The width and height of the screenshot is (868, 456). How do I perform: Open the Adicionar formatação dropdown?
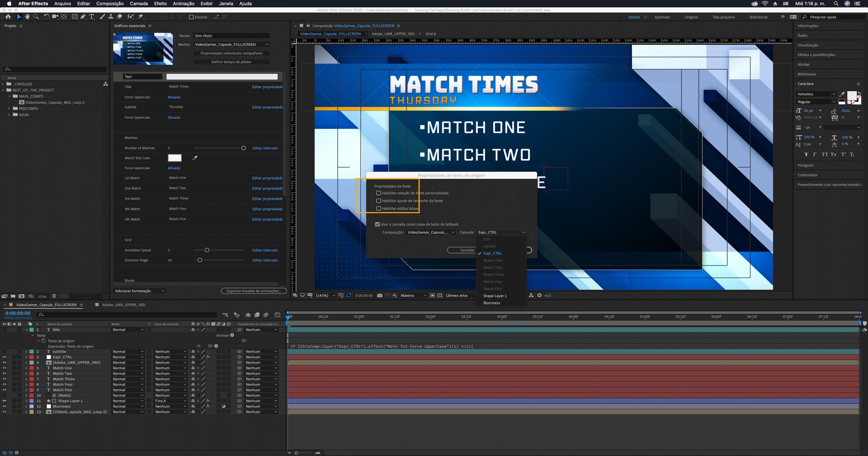[139, 291]
